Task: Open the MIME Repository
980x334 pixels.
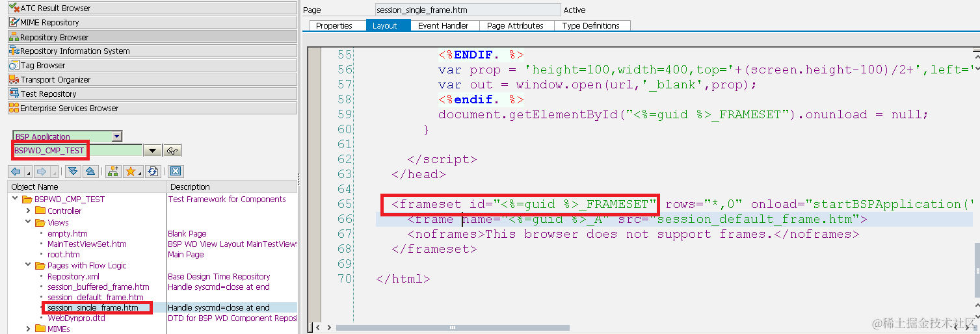Action: click(x=152, y=22)
